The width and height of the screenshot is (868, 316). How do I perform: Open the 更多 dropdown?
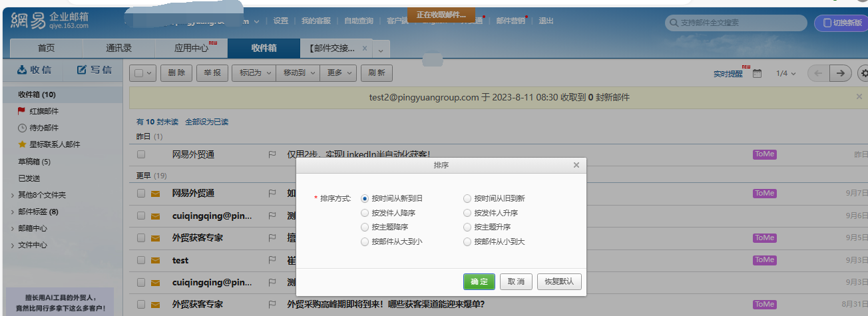(x=338, y=73)
